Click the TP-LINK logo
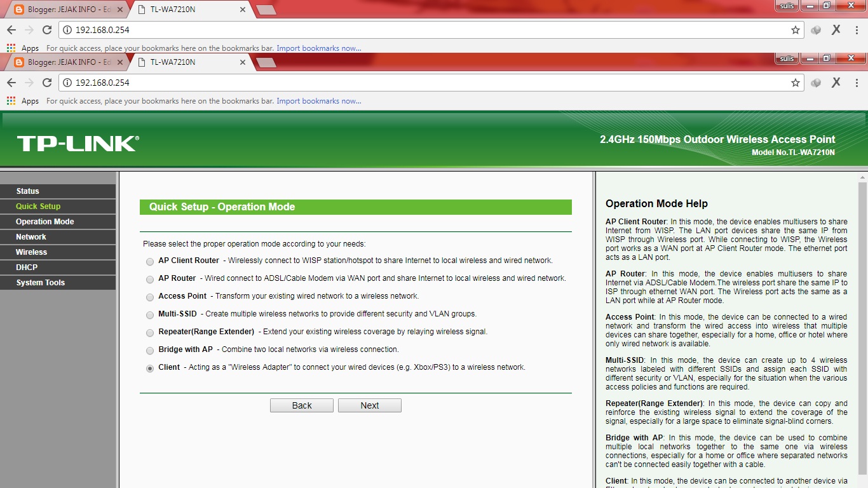Viewport: 868px width, 488px height. [x=78, y=143]
